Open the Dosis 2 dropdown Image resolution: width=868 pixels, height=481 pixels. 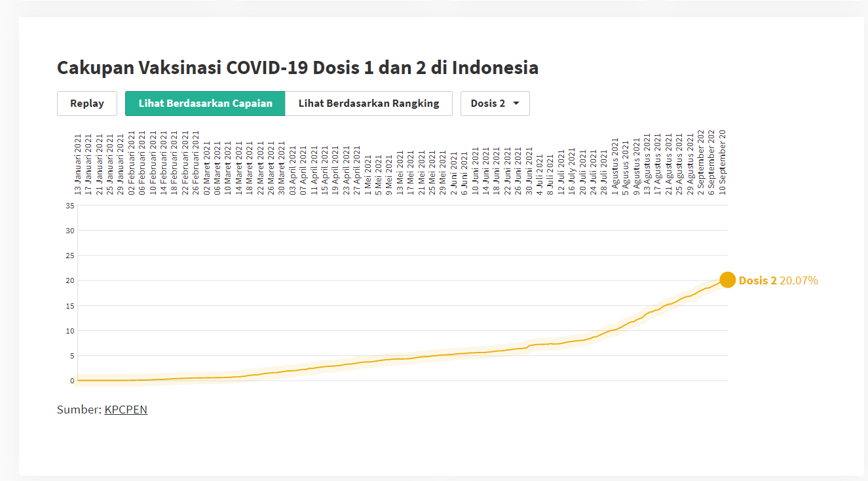[495, 104]
